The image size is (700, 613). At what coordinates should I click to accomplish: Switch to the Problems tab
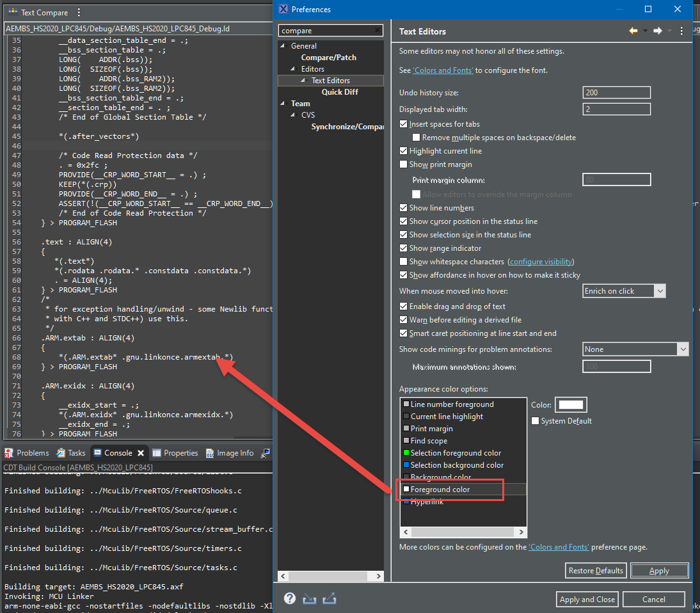pos(27,453)
